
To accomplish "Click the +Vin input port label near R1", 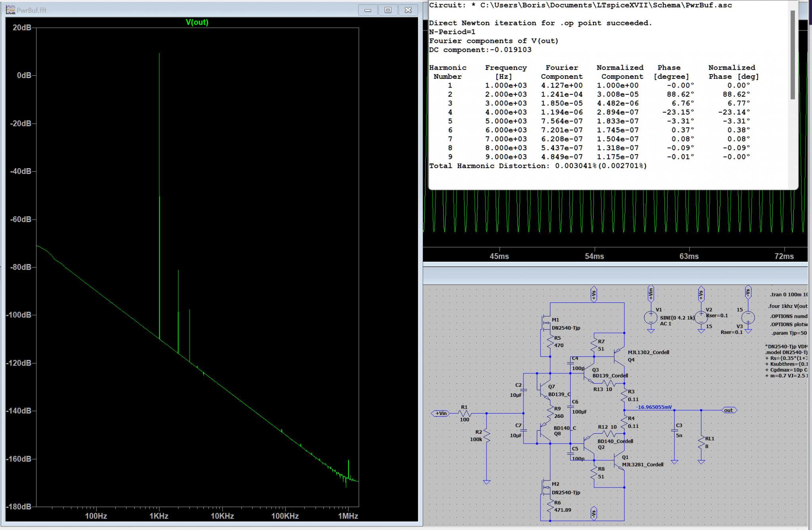I will pos(441,413).
